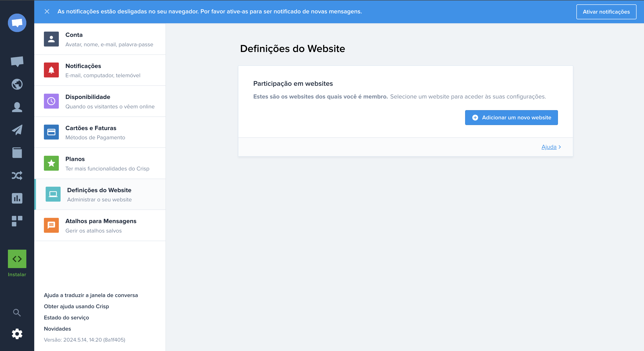Click the Participação em websites heading
644x351 pixels.
(x=293, y=83)
